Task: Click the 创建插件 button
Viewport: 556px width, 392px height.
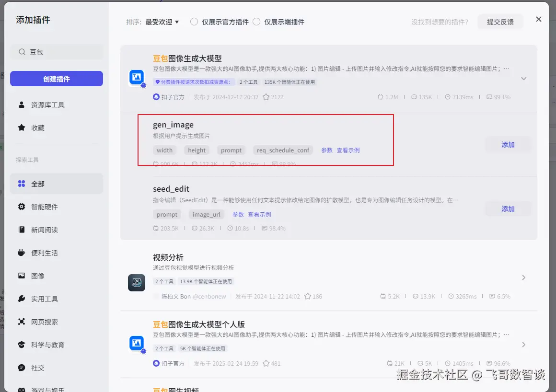Action: click(57, 79)
